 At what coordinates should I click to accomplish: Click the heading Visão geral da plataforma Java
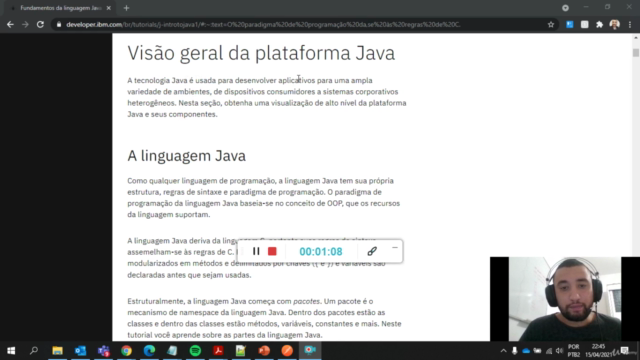[x=261, y=53]
